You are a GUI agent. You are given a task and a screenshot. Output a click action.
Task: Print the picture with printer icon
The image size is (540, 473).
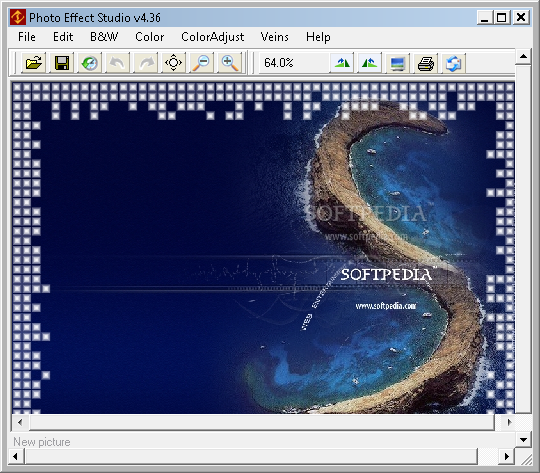[426, 63]
